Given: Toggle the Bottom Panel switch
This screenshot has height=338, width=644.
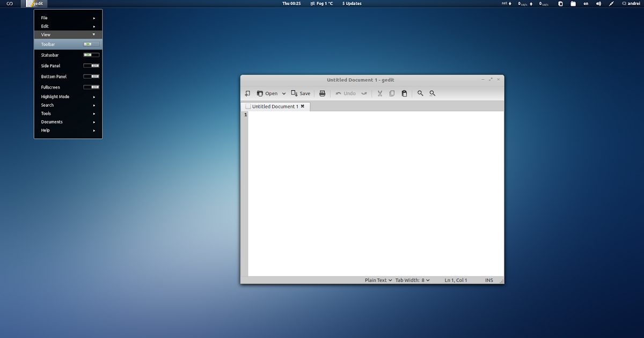Looking at the screenshot, I should [x=92, y=76].
